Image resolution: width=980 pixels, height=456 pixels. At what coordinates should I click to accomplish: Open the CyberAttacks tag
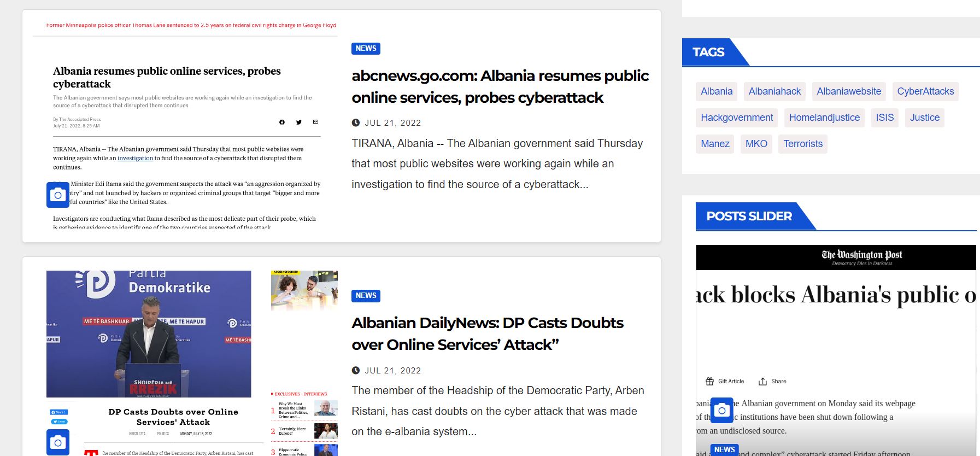[925, 91]
